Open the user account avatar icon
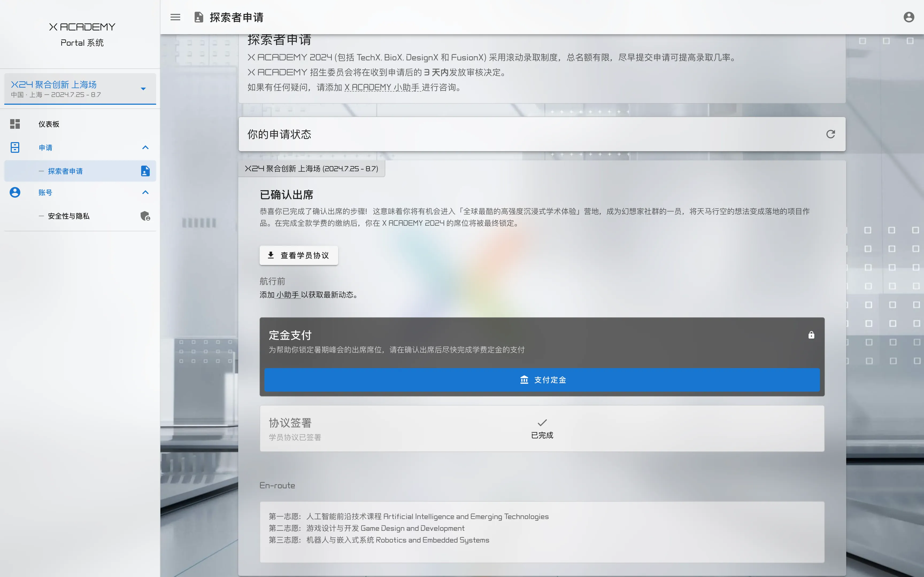 909,17
